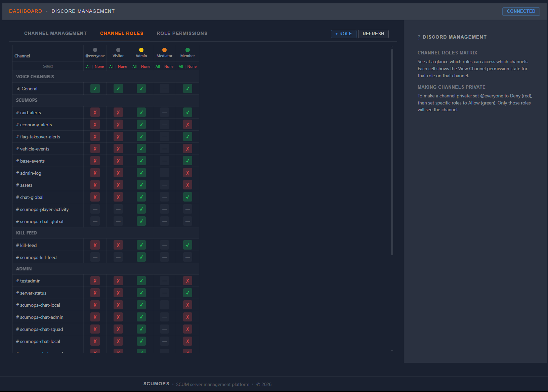Click the gray @everyone role color dot

(95, 50)
